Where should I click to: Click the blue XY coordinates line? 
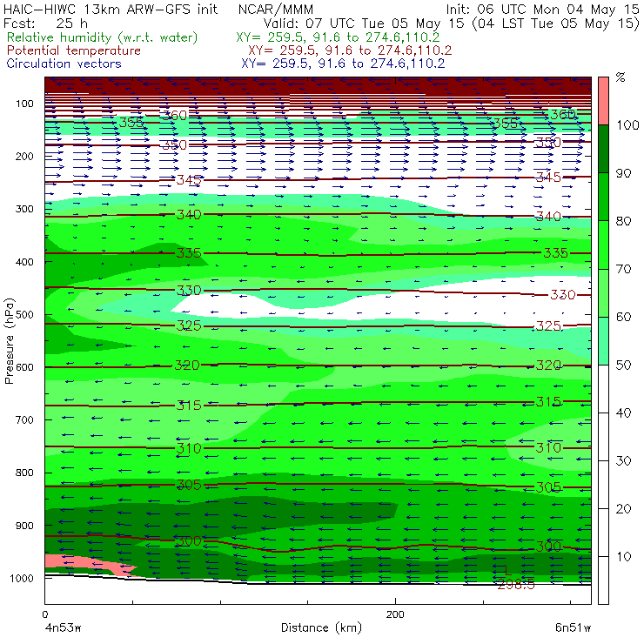[x=343, y=64]
